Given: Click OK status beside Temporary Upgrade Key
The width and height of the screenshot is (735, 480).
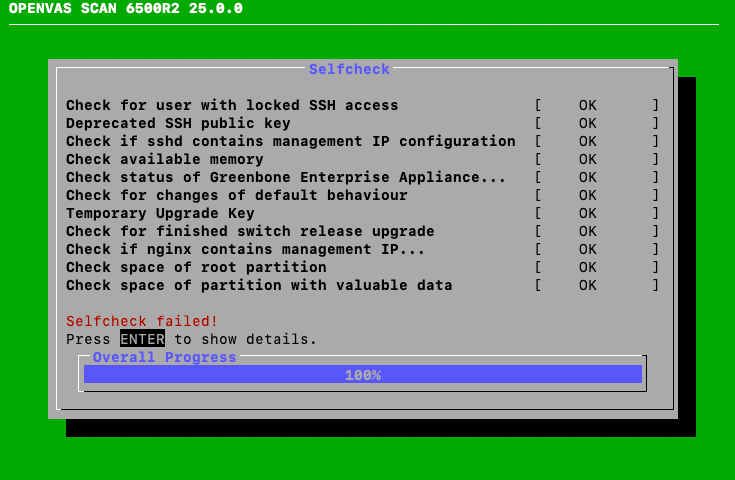Looking at the screenshot, I should [587, 213].
